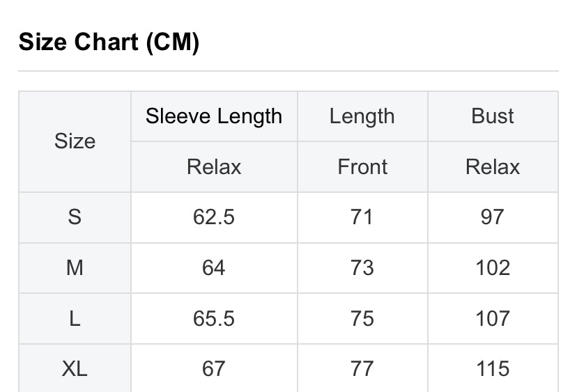Select the Length column header

click(x=362, y=116)
